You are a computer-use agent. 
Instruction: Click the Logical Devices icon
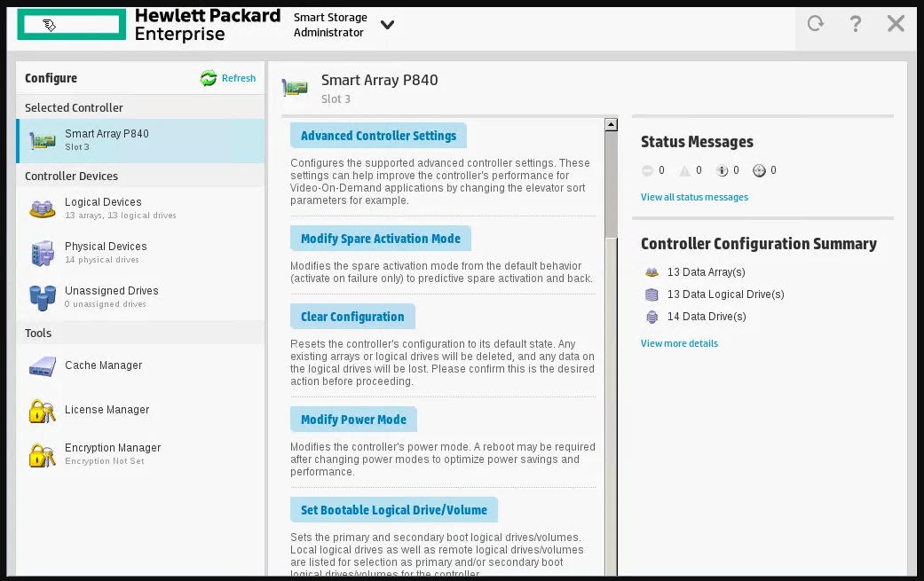click(x=43, y=208)
